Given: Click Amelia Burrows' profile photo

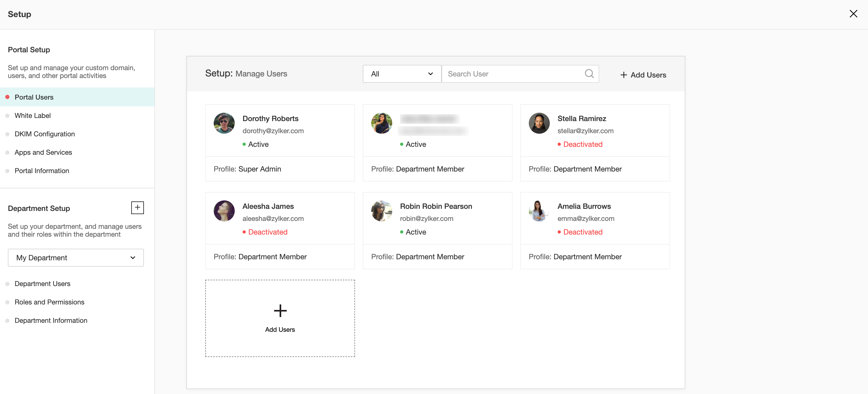Looking at the screenshot, I should (539, 211).
